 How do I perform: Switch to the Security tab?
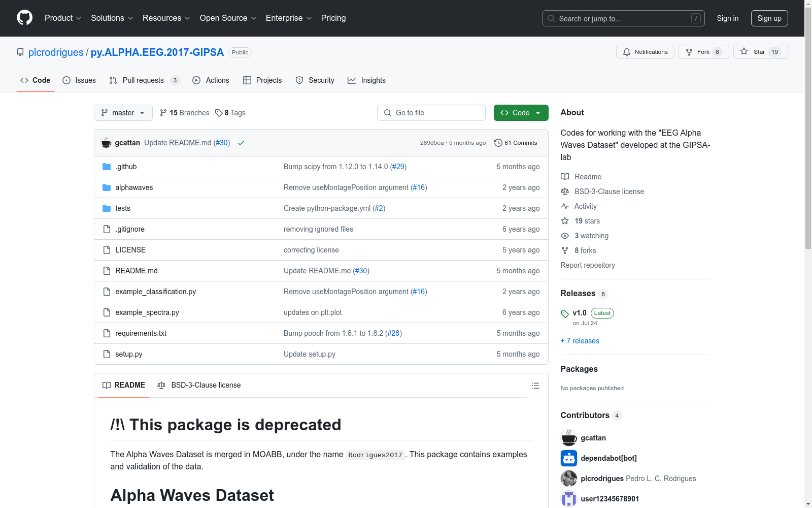point(315,80)
